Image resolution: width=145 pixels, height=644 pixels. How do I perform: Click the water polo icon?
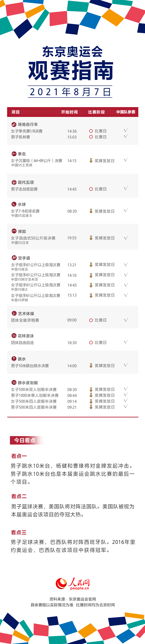(x=14, y=204)
